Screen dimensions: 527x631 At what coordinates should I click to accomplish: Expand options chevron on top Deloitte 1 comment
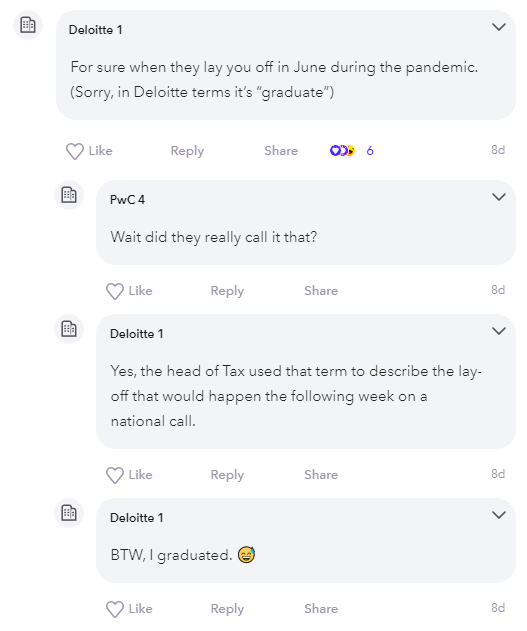pyautogui.click(x=499, y=27)
